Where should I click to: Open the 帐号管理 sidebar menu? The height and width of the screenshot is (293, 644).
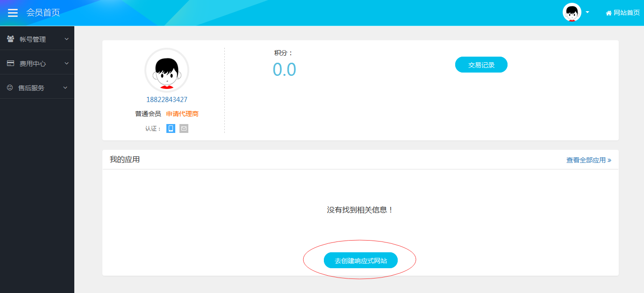33,39
